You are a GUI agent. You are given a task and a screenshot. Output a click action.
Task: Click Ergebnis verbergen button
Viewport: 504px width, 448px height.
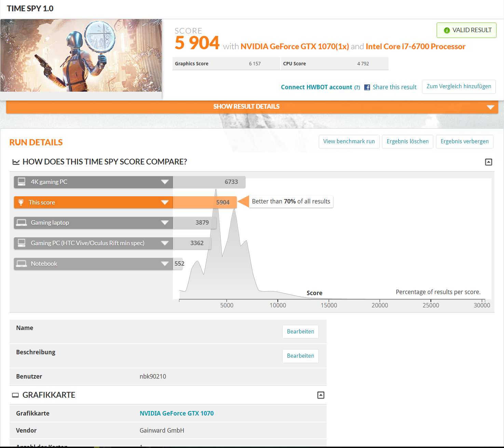pos(465,142)
